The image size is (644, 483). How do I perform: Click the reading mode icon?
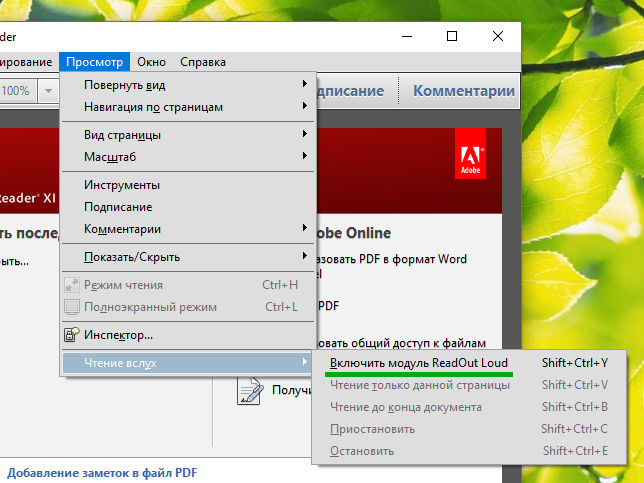pos(72,285)
